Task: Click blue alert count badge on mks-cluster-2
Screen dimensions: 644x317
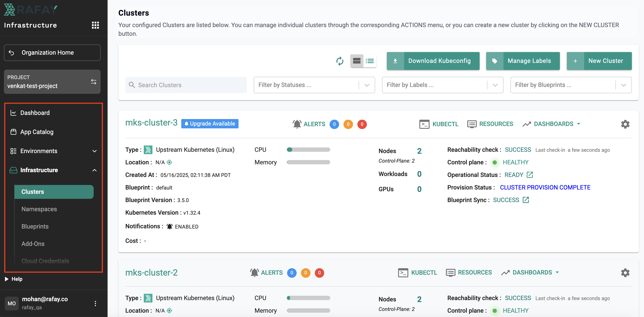Action: click(292, 273)
